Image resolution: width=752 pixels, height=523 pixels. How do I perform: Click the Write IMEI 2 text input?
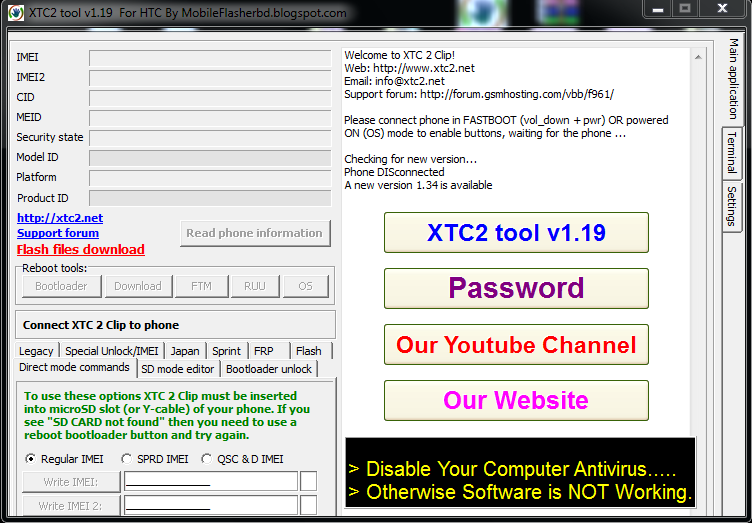click(211, 505)
